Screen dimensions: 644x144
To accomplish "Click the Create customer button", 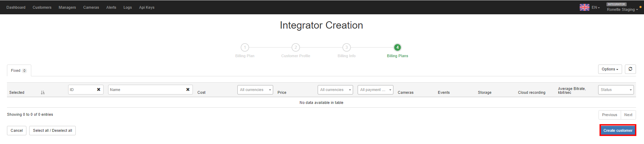I will [x=618, y=130].
